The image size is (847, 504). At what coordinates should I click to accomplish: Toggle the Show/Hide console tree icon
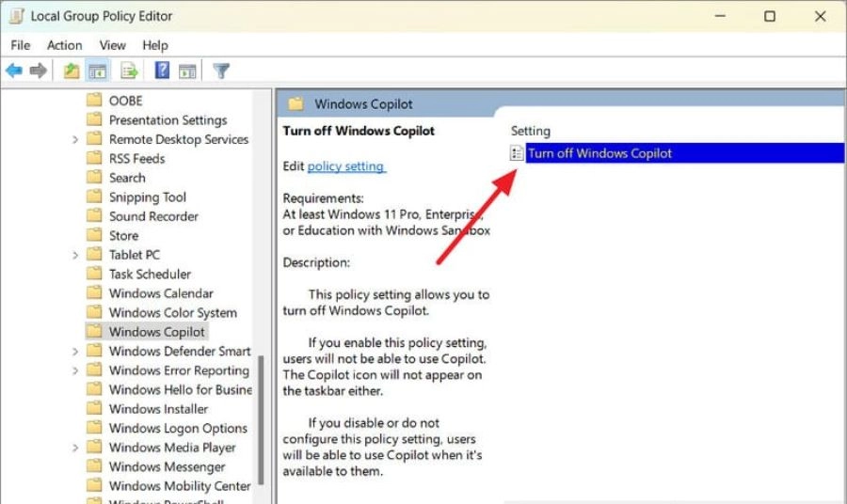97,71
